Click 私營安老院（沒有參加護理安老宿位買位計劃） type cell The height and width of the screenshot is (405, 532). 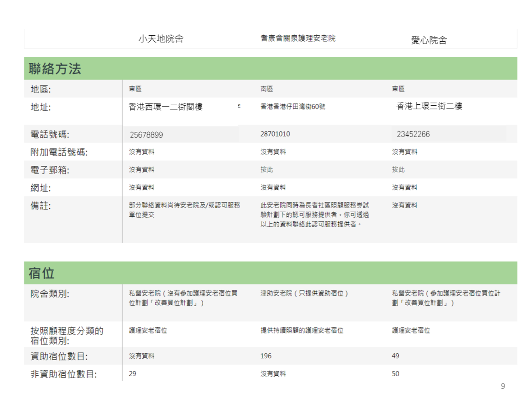[x=183, y=298]
